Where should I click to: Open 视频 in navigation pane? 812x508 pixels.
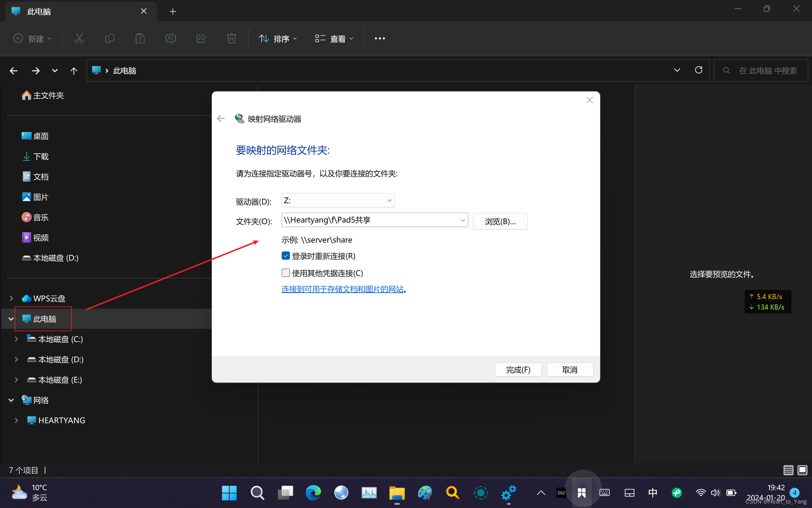pos(35,238)
